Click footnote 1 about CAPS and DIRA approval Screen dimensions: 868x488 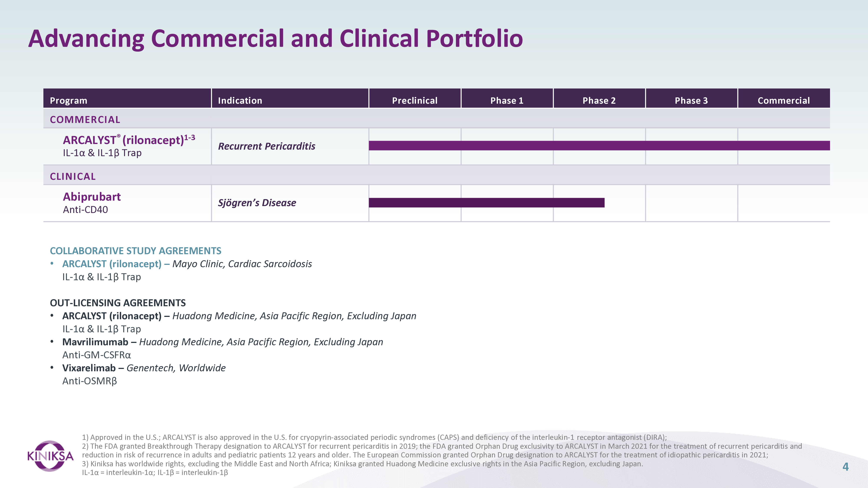pyautogui.click(x=374, y=437)
